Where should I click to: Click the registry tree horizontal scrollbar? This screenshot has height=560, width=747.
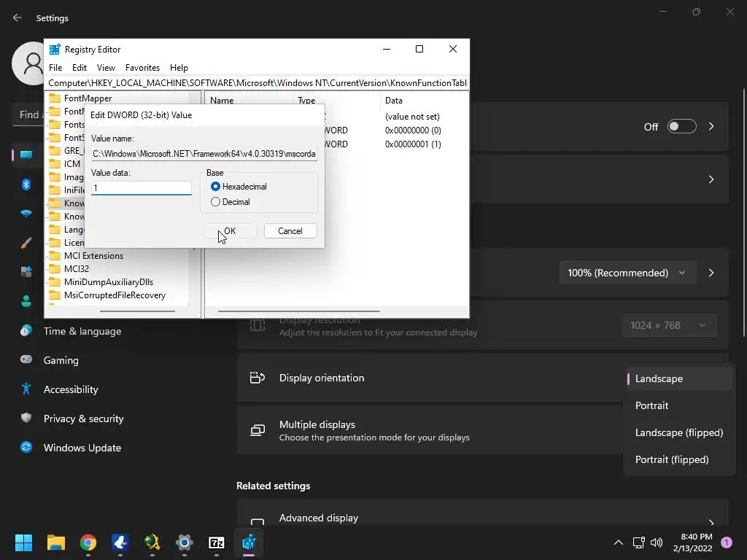click(x=137, y=311)
